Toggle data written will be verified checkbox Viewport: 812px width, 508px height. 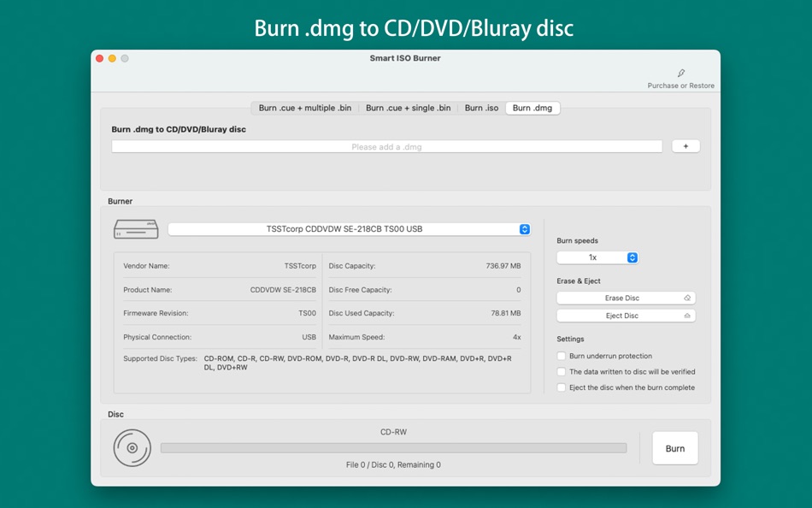tap(561, 372)
